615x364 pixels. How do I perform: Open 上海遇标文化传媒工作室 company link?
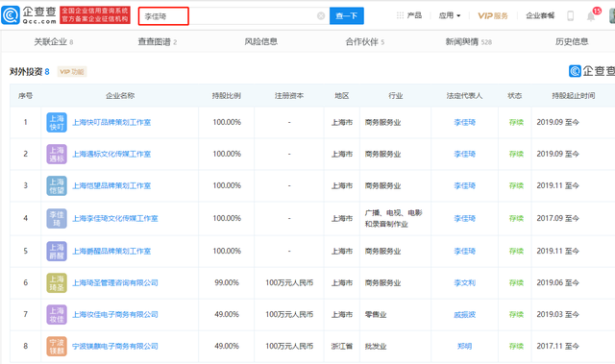[111, 154]
